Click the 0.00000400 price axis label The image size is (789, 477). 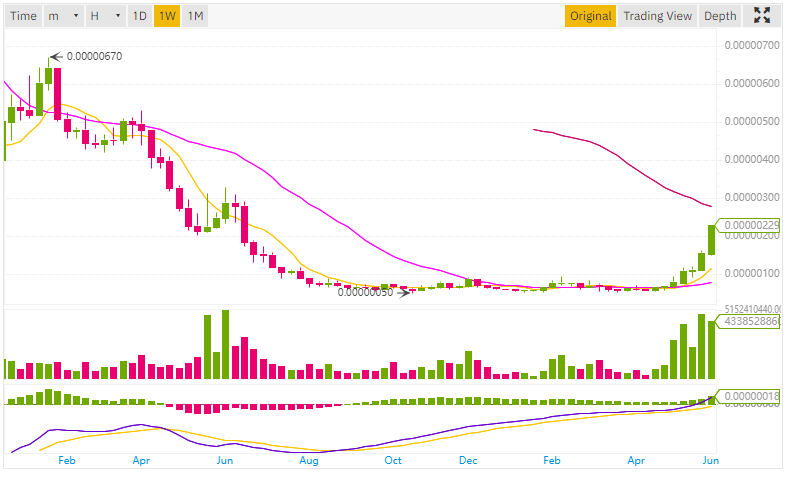coord(752,160)
